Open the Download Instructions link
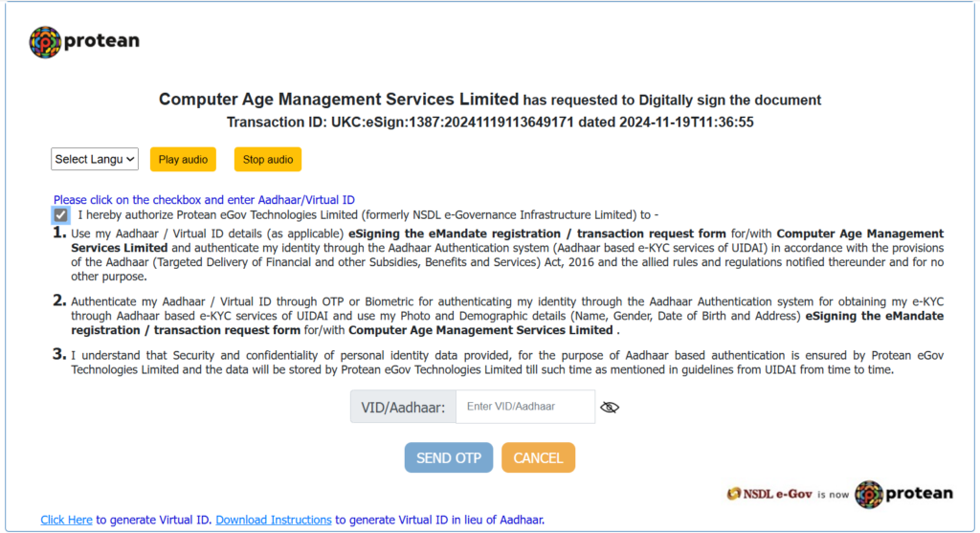 point(274,520)
